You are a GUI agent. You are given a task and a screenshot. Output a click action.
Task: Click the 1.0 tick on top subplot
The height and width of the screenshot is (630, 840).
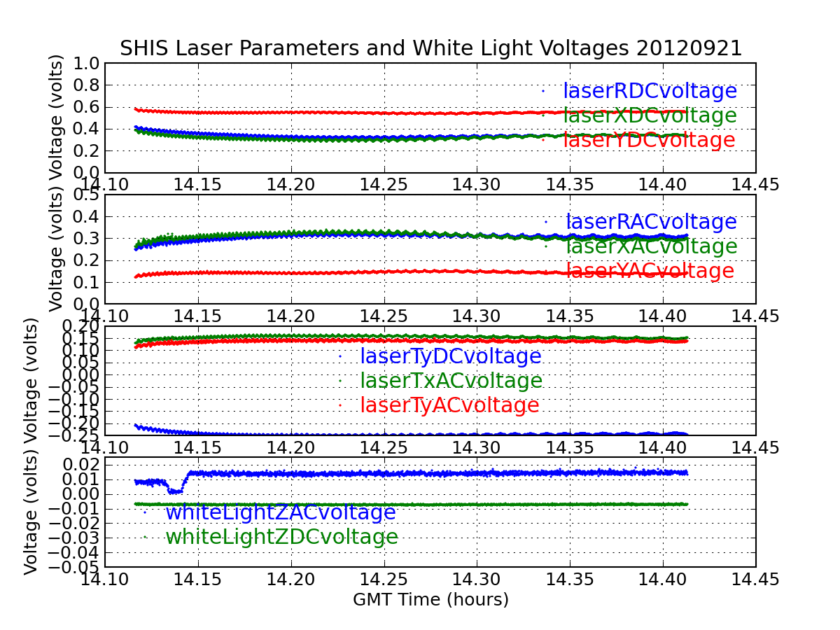click(x=85, y=63)
